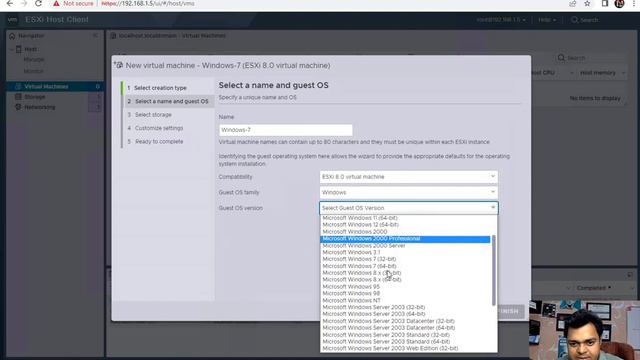Choose Microsoft Windows 12 (64-bit)
The width and height of the screenshot is (640, 360).
[x=360, y=224]
